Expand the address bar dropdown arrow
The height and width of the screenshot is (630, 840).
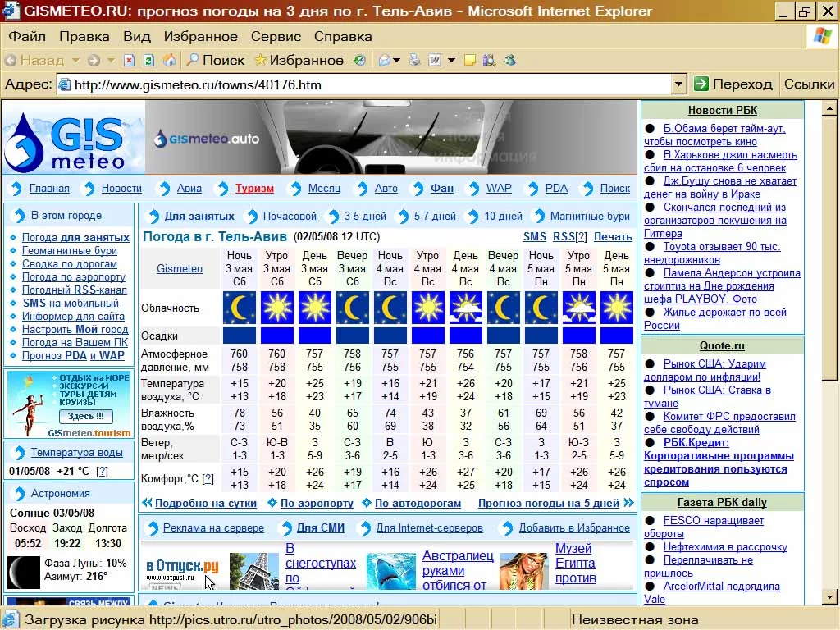tap(678, 84)
